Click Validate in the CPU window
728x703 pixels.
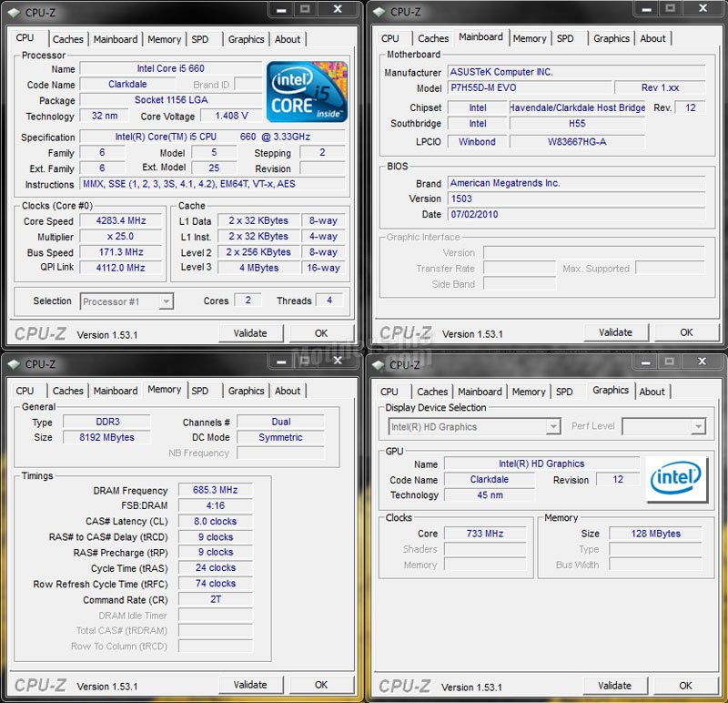click(x=250, y=333)
